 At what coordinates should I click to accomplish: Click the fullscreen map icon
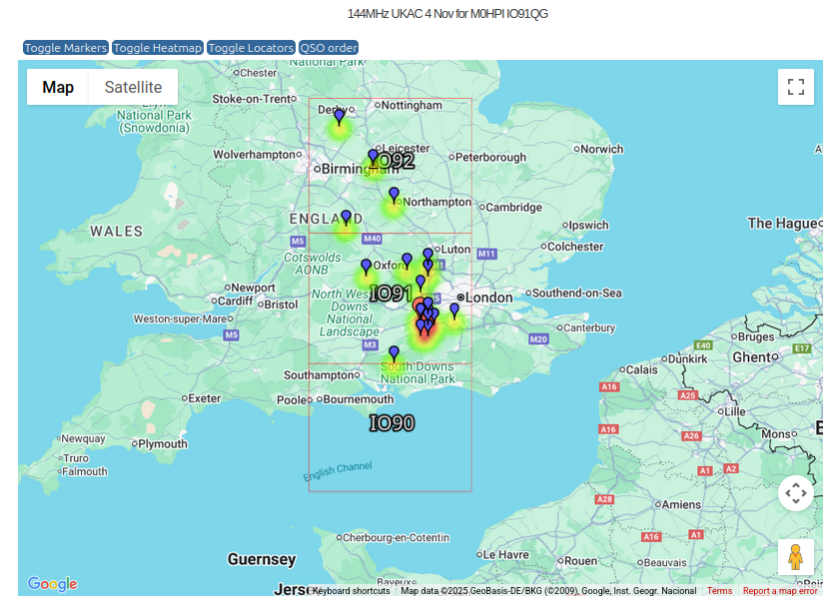tap(795, 87)
